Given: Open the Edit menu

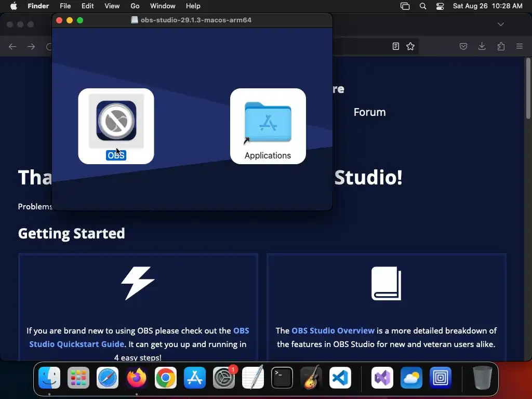Looking at the screenshot, I should (x=87, y=6).
